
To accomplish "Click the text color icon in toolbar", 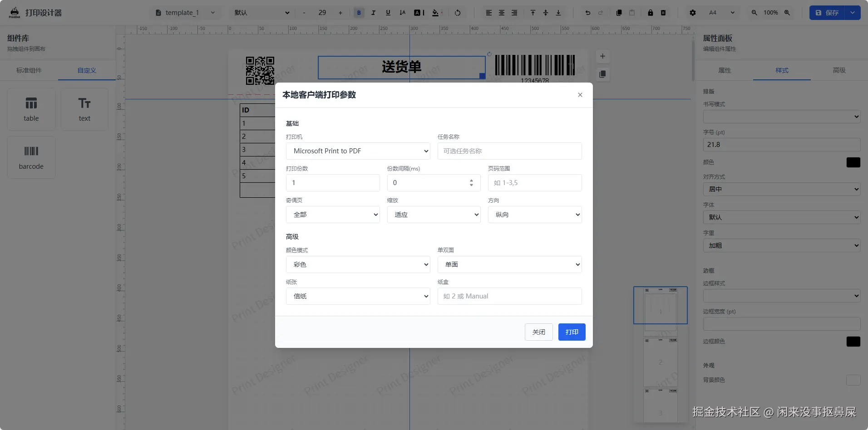I will point(419,13).
